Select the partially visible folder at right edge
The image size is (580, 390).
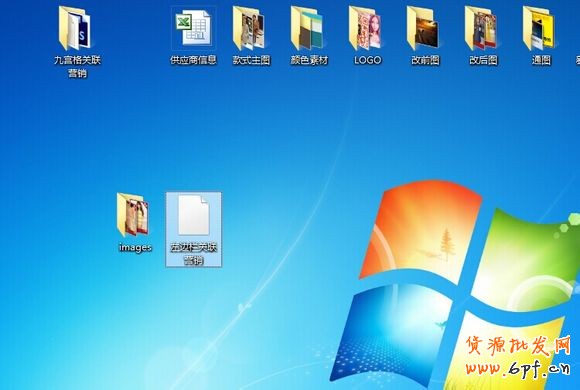[578, 60]
